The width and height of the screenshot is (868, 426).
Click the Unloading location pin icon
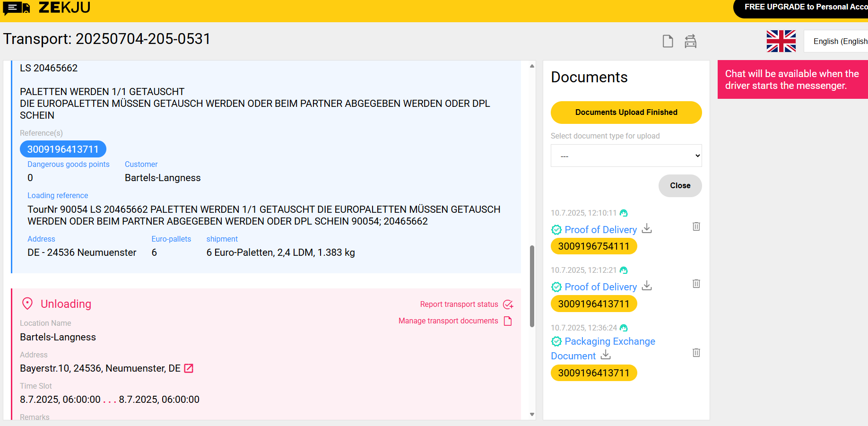27,304
